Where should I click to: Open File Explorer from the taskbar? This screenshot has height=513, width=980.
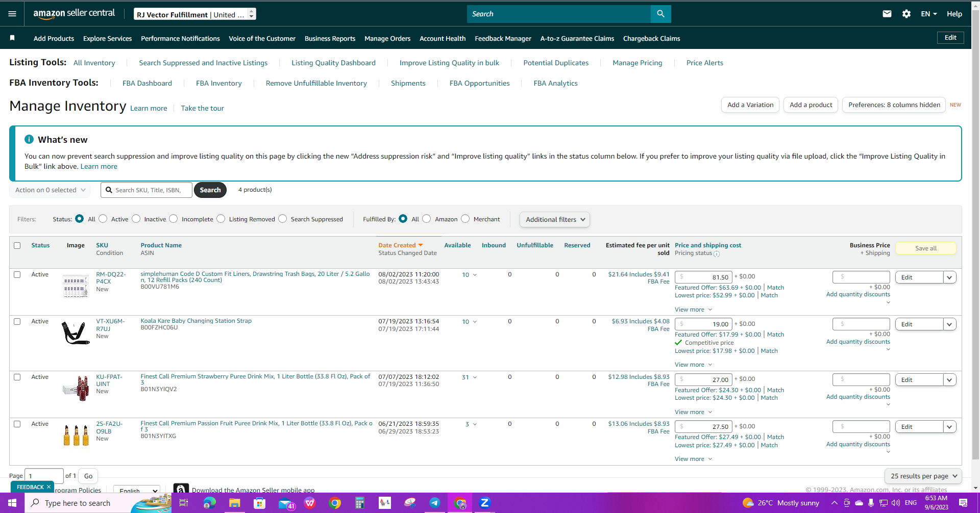(234, 503)
